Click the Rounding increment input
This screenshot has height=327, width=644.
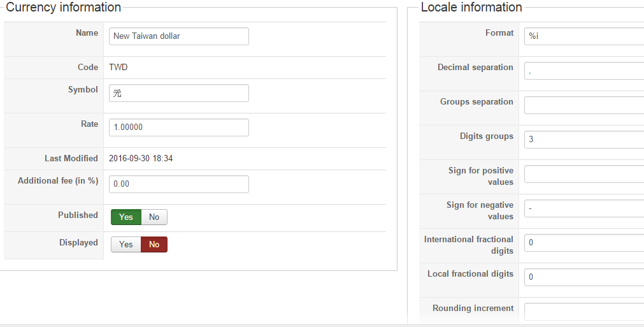tap(583, 311)
